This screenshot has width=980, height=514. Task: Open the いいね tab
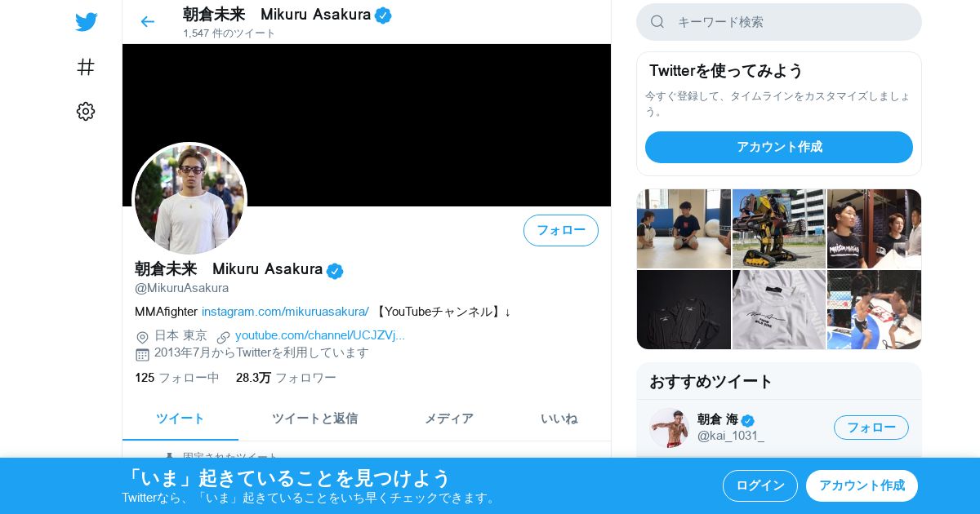click(559, 419)
